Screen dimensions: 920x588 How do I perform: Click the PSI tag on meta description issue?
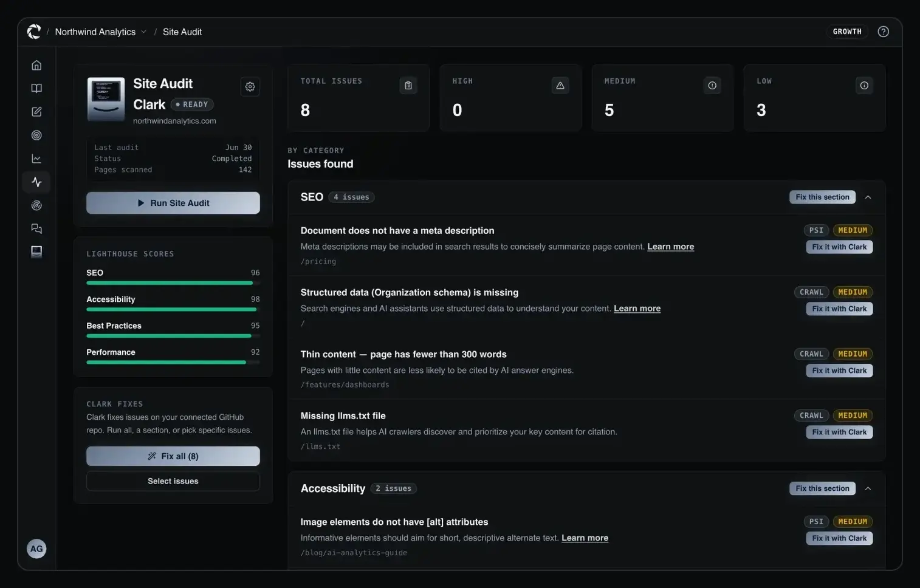click(x=816, y=231)
